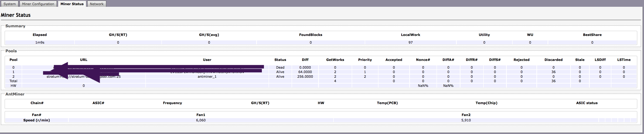
Task: Click the Dead status of pool 0
Action: coord(280,67)
